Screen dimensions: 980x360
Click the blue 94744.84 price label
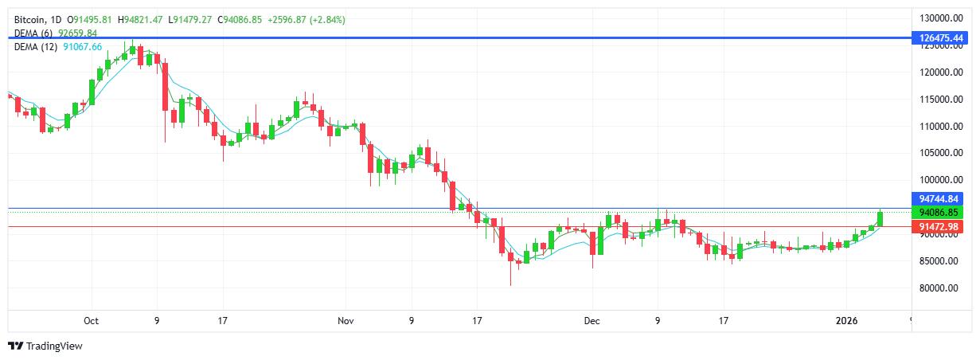[x=940, y=199]
